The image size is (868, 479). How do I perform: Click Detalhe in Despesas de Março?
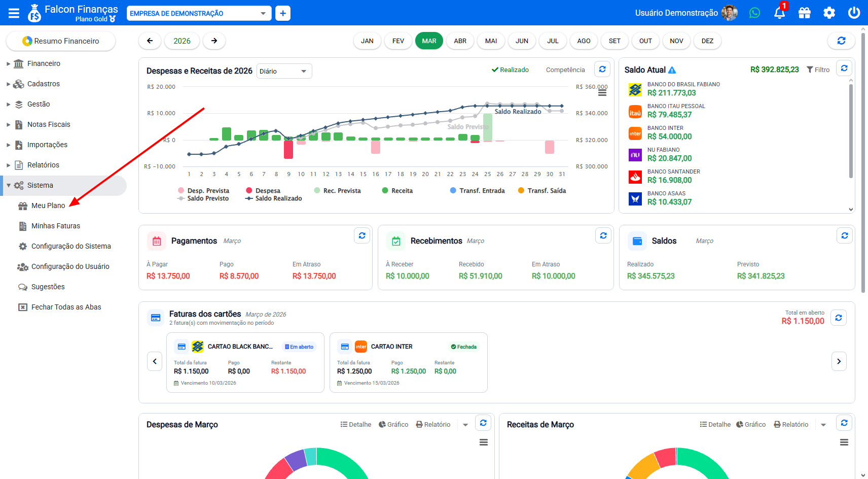(x=356, y=425)
